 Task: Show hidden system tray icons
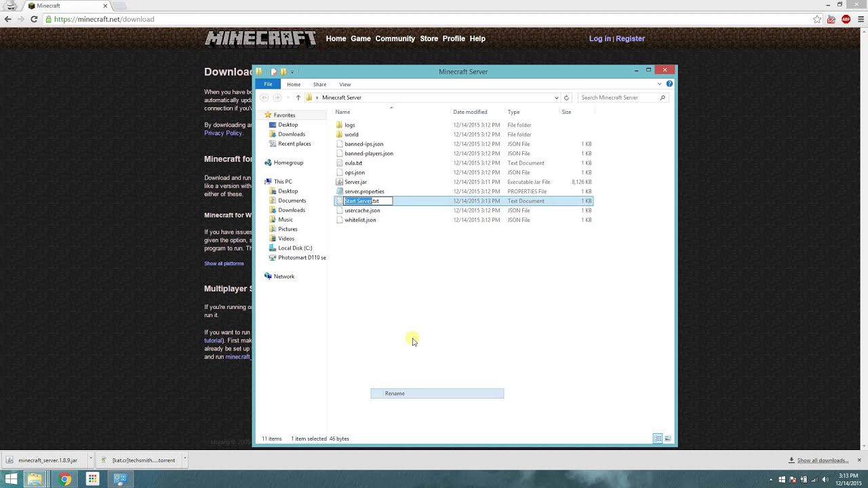(x=771, y=479)
